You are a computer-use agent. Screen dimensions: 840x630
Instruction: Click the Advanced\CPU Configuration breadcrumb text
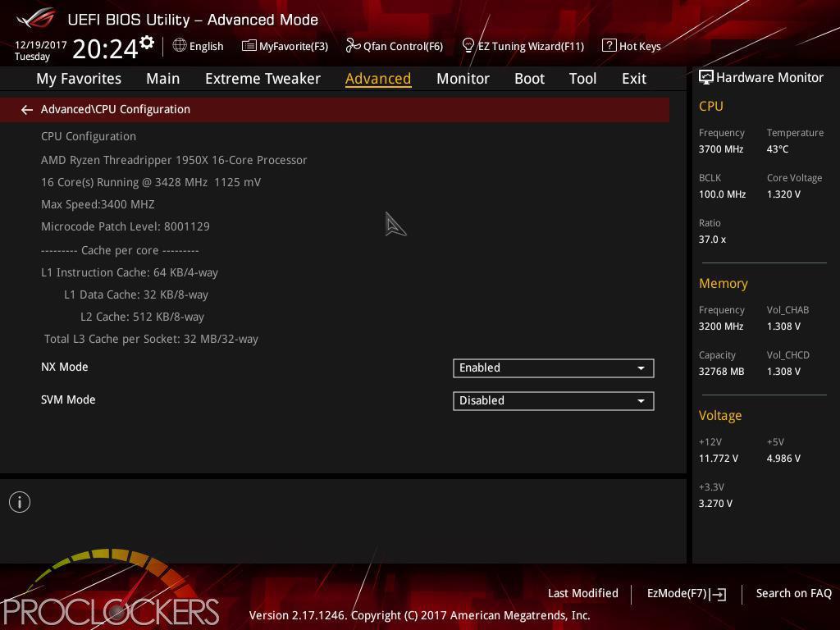click(116, 109)
